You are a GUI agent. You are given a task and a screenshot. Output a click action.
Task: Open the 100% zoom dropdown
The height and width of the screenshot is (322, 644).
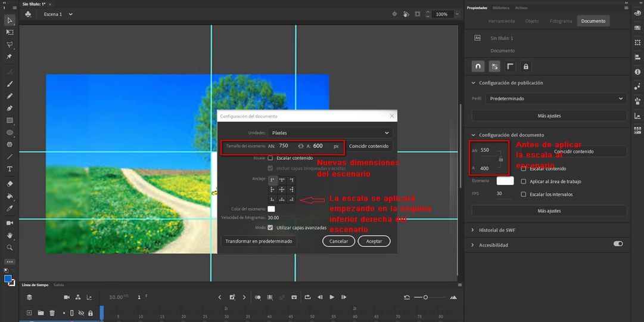click(x=457, y=14)
